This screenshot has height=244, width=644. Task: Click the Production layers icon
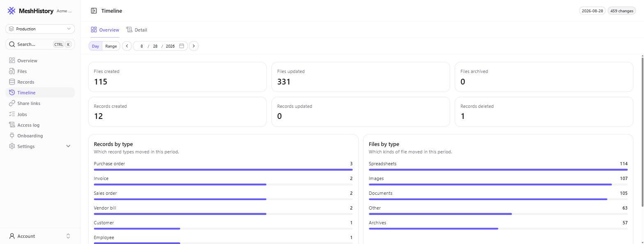tap(11, 29)
